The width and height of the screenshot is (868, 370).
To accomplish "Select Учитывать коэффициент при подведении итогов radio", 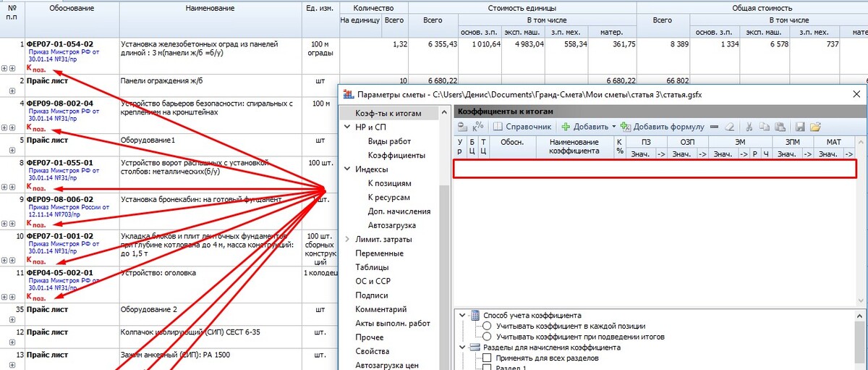I will (x=487, y=336).
